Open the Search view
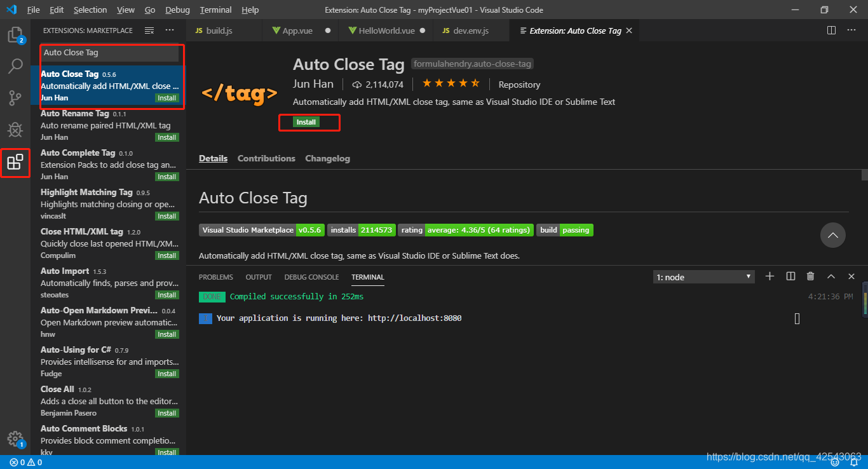The image size is (868, 469). [x=15, y=66]
